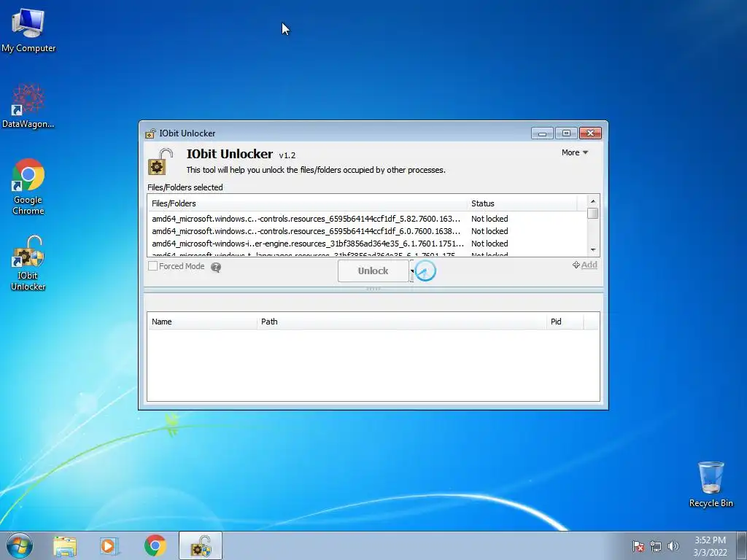Open the My Computer desktop icon
Screen dimensions: 747x560
click(x=28, y=29)
